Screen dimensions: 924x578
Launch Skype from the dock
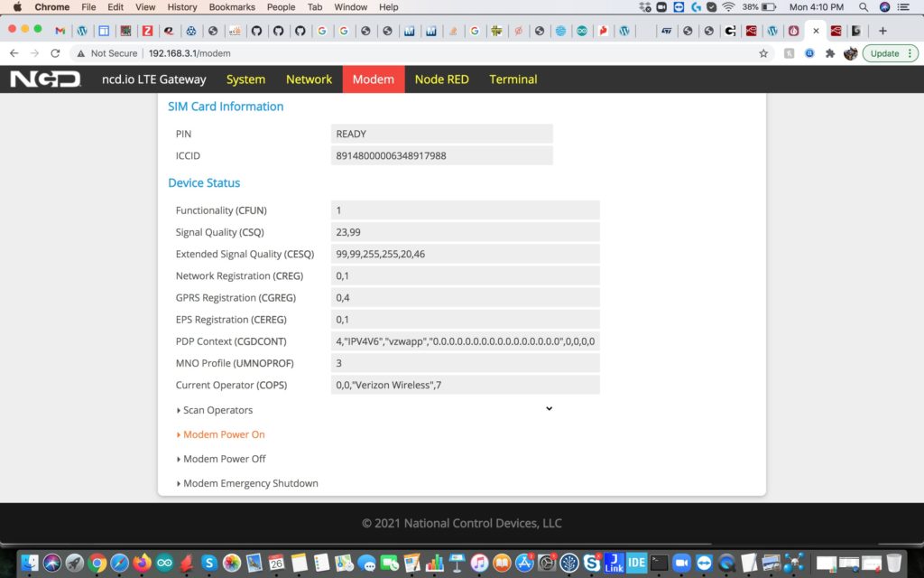592,563
